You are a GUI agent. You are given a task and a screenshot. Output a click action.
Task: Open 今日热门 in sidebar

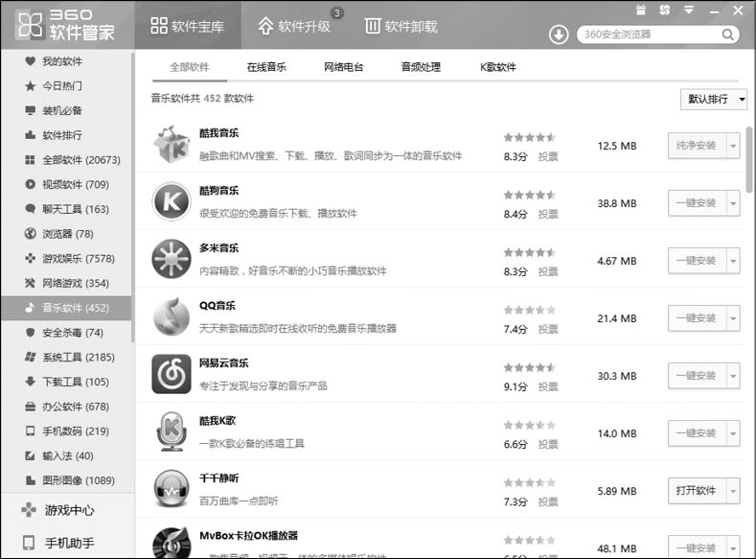click(66, 86)
